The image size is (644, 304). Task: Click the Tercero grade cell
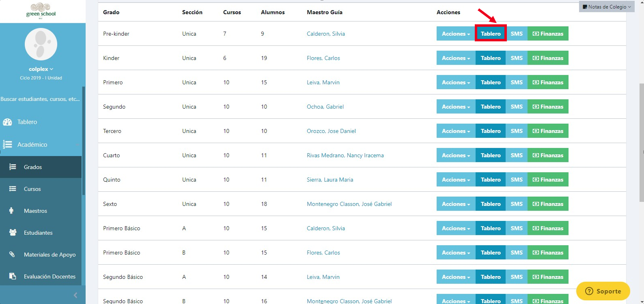click(112, 131)
